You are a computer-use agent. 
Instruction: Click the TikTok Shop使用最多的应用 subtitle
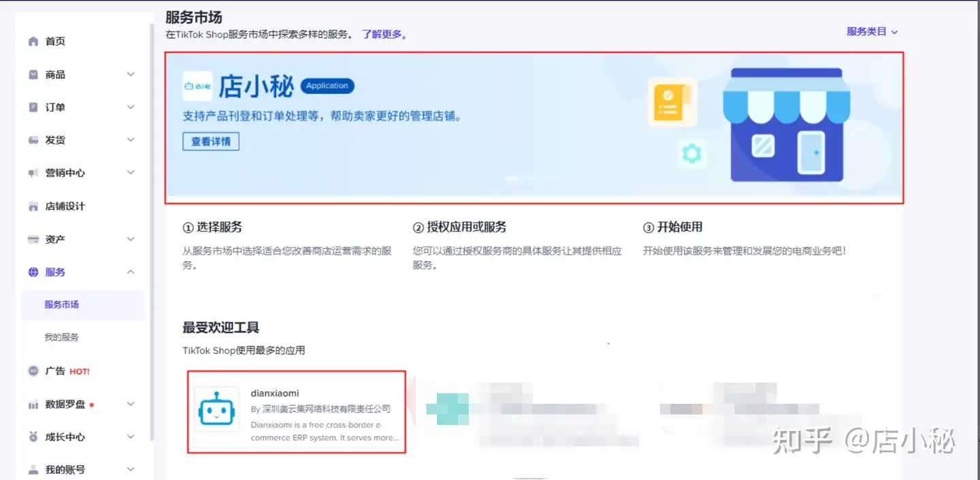[244, 351]
